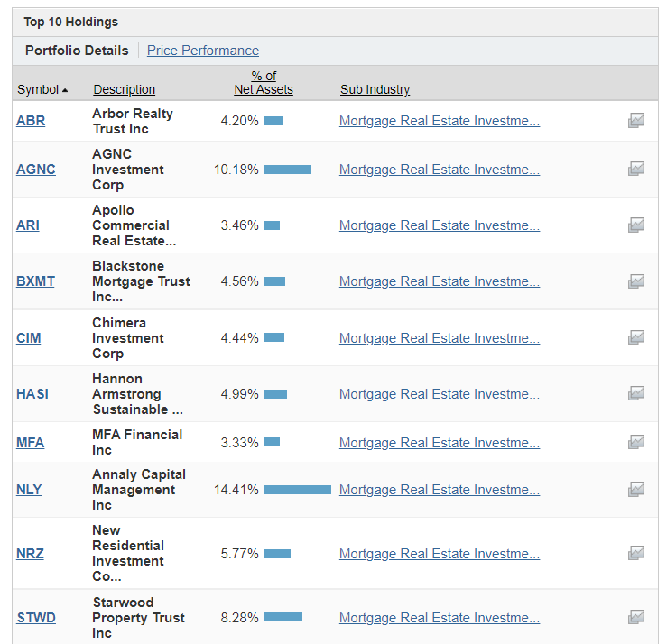Screen dimensions: 667x644
Task: Select the AGNC Investment Corp description
Action: coord(128,170)
